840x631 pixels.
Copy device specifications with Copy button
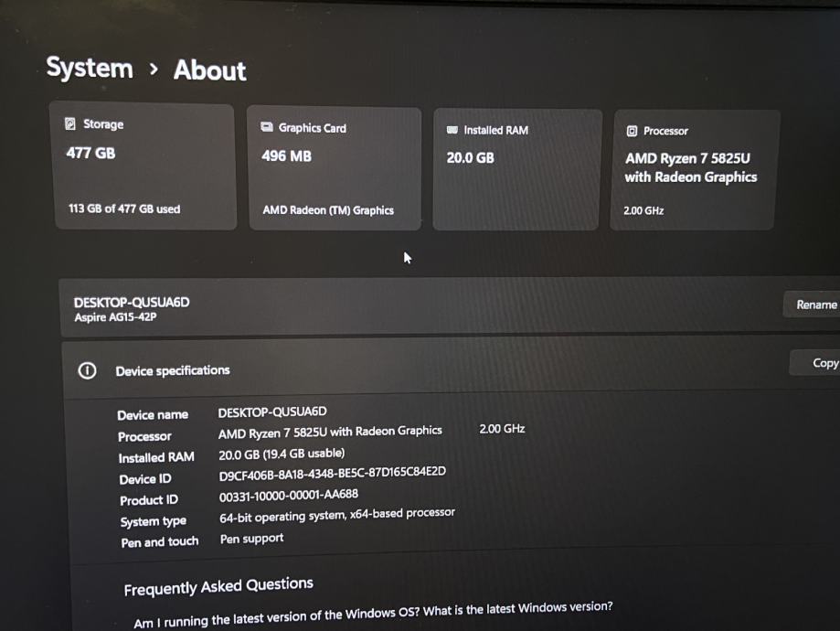tap(815, 363)
